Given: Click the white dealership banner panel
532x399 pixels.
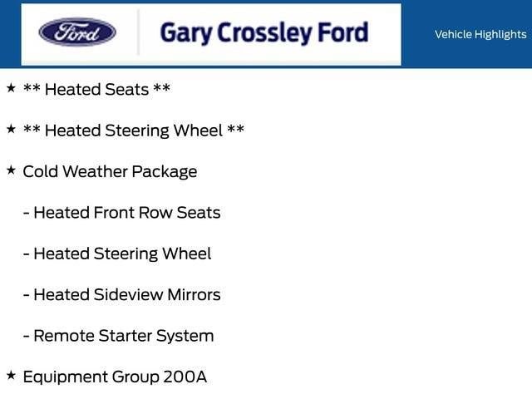Looking at the screenshot, I should 211,34.
